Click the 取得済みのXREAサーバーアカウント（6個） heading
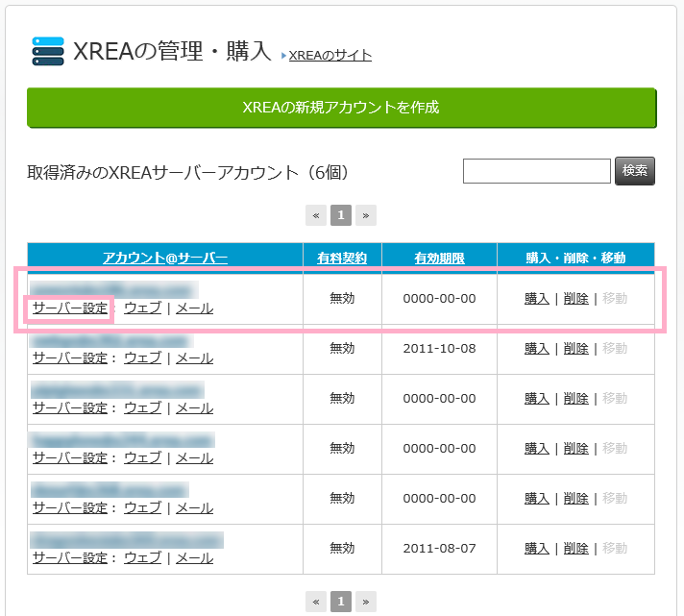 (188, 172)
